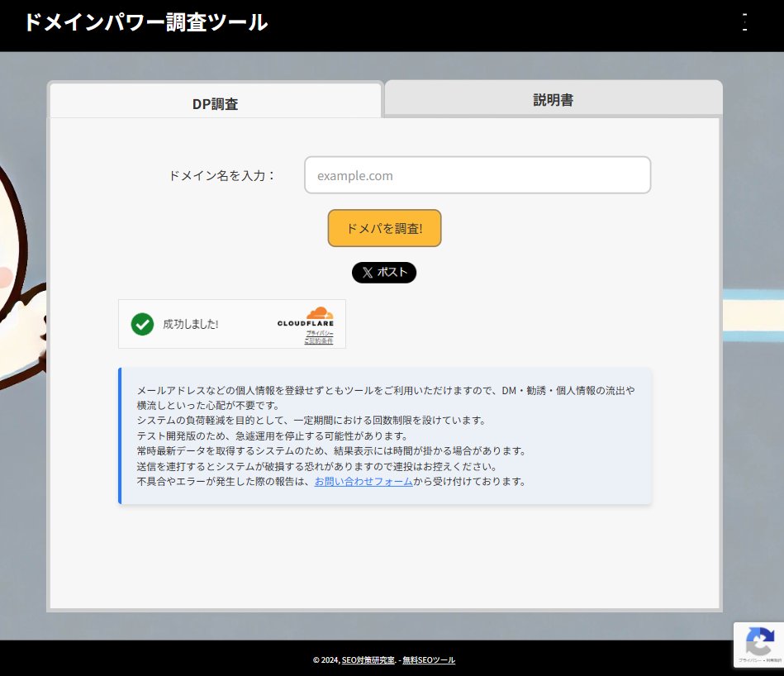
Task: Click the ポスト share button
Action: pos(384,273)
